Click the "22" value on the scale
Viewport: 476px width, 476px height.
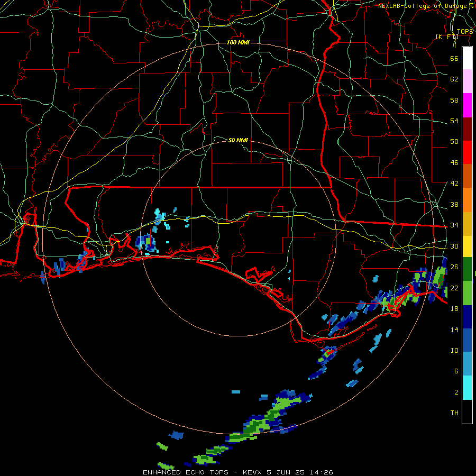point(454,288)
